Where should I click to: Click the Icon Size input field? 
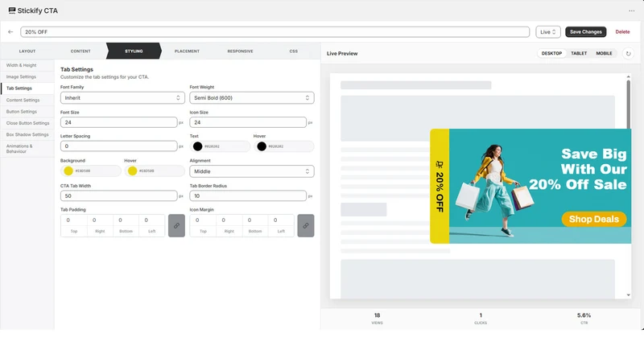point(248,122)
